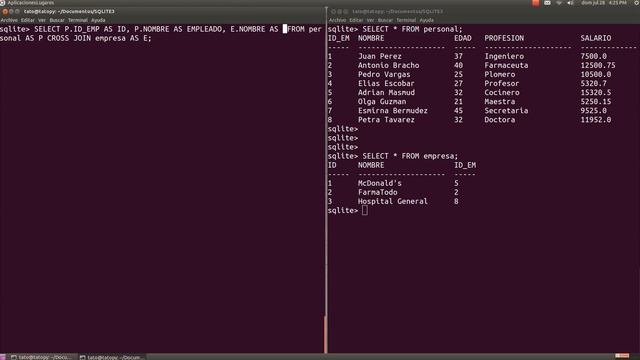Click the cursor block before FROM in query

285,29
